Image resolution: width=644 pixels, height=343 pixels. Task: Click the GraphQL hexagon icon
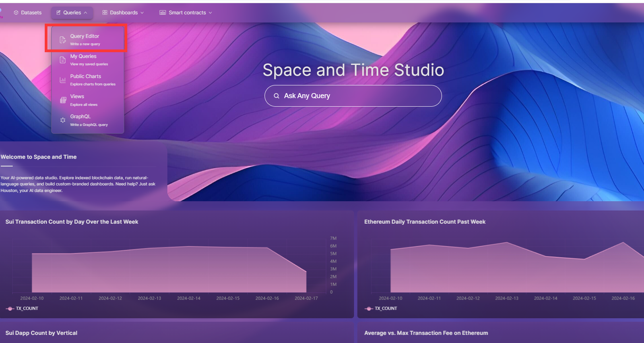(63, 120)
